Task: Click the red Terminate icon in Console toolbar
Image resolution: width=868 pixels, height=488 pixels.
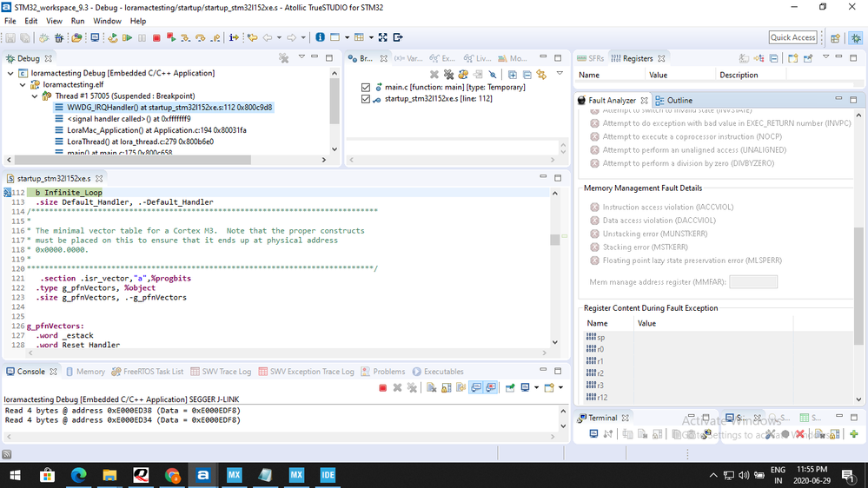Action: click(382, 388)
